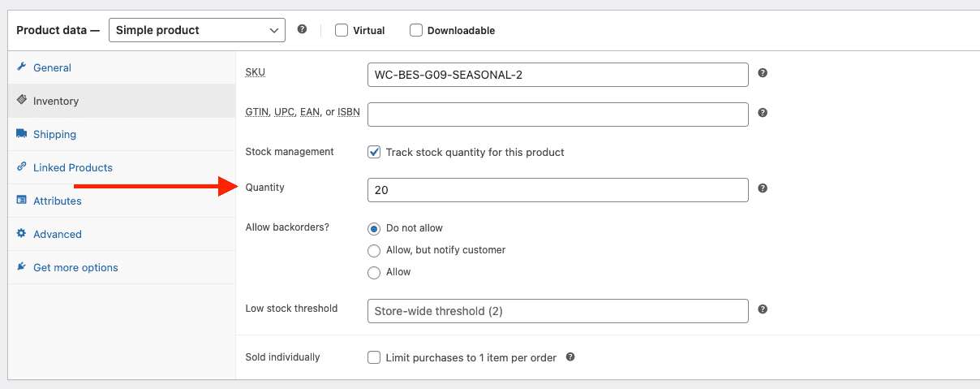
Task: Click the Low stock threshold field
Action: [x=558, y=311]
